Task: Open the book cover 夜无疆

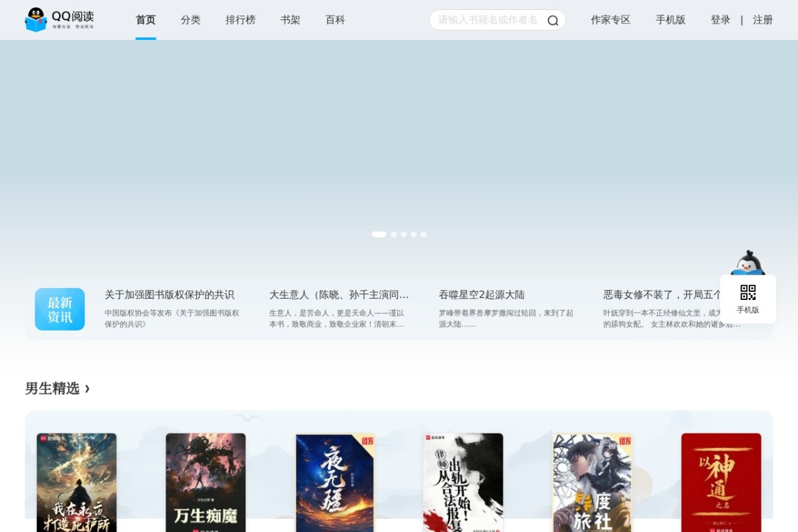Action: click(x=335, y=483)
